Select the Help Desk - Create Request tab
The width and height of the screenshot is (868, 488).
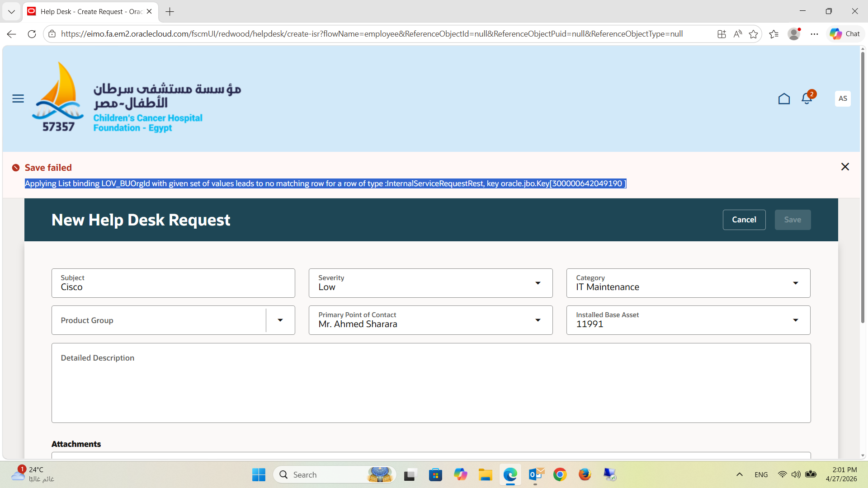click(90, 12)
